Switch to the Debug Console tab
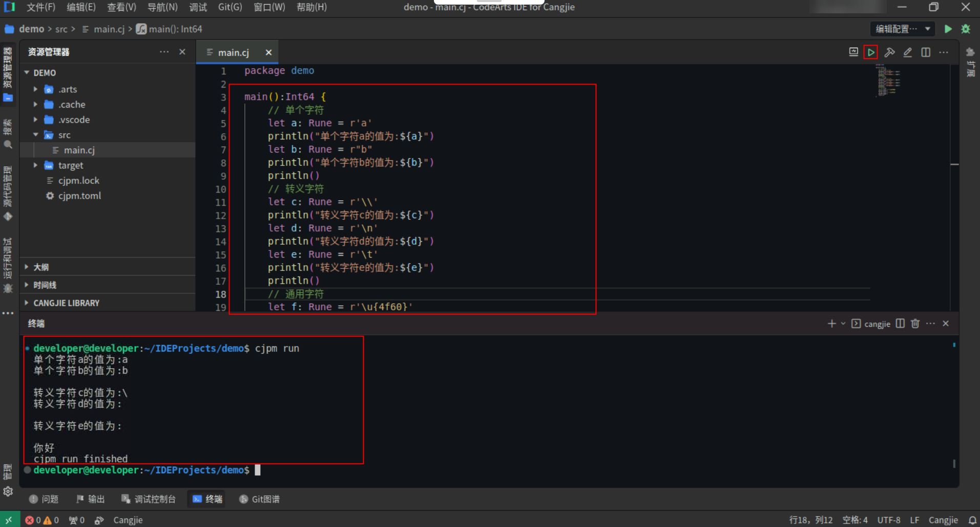This screenshot has width=980, height=527. (149, 499)
